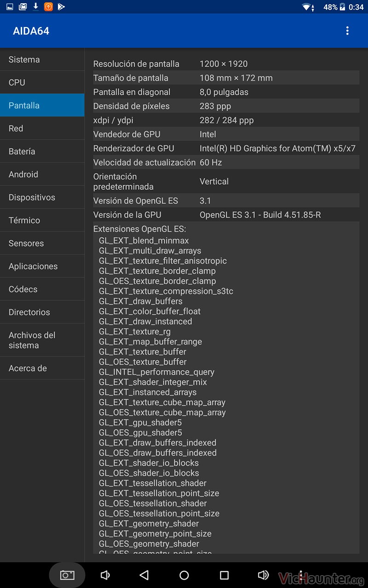Tap the Pantalla en diagonal row
The image size is (368, 588).
pos(226,92)
